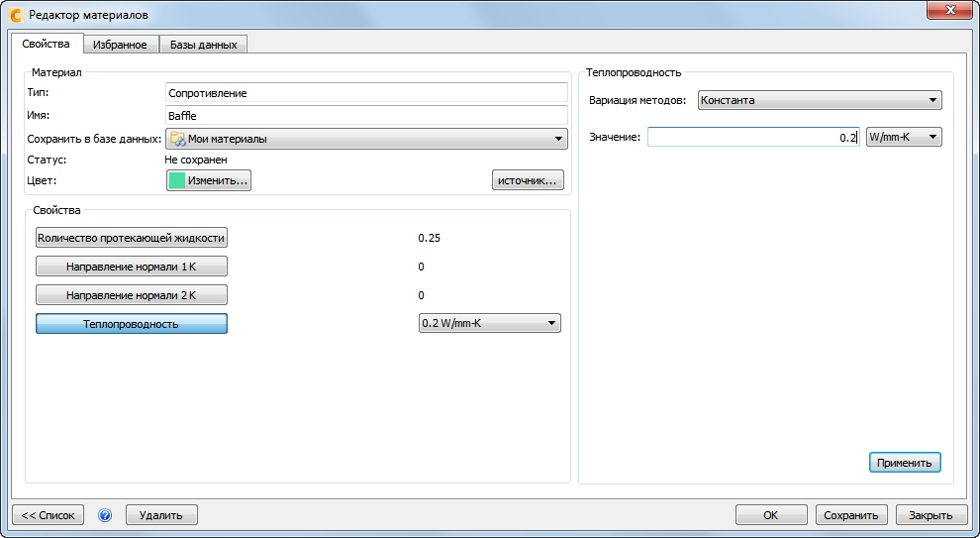Viewport: 980px width, 538px height.
Task: Click the Значение input field
Action: [x=753, y=137]
